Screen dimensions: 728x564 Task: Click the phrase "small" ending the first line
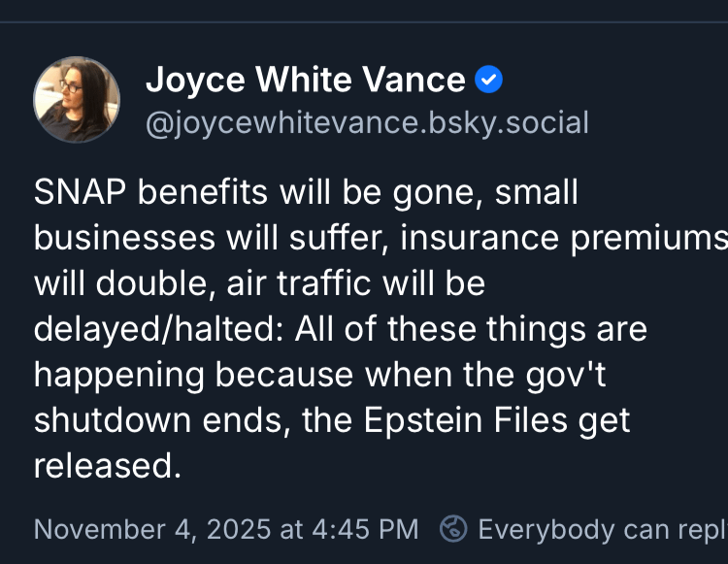point(537,192)
